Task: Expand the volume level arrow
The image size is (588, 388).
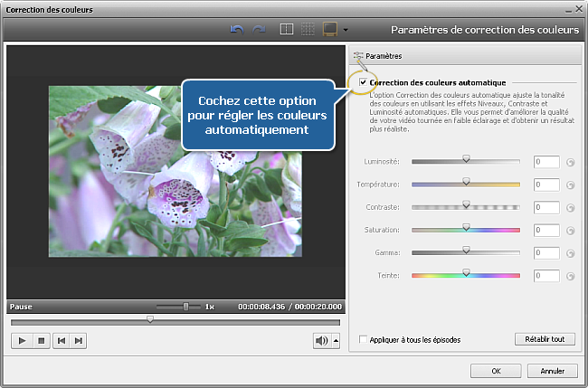Action: pos(336,340)
